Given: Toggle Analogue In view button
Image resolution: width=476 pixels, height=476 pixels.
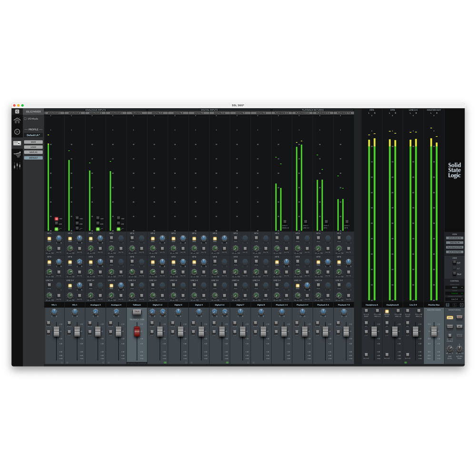Looking at the screenshot, I should coord(455,238).
